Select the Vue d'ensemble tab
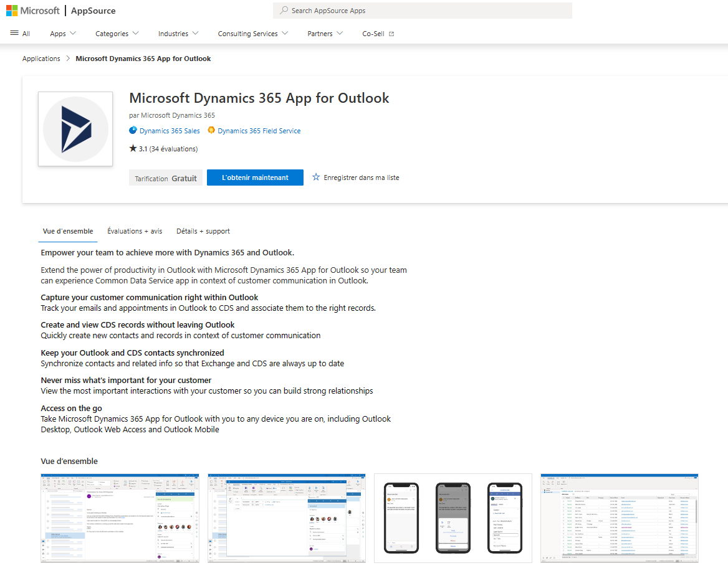 pos(67,230)
